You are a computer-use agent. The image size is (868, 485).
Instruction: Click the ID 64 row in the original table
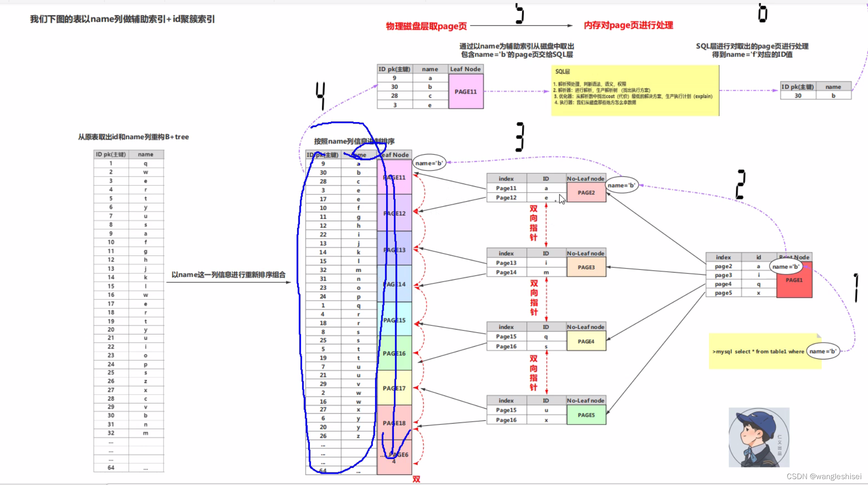pos(129,468)
